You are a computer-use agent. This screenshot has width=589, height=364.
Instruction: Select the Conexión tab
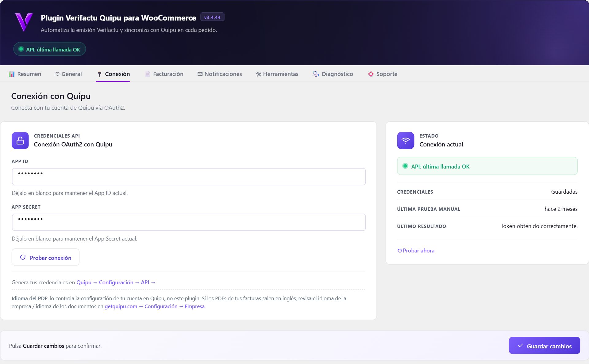tap(113, 74)
